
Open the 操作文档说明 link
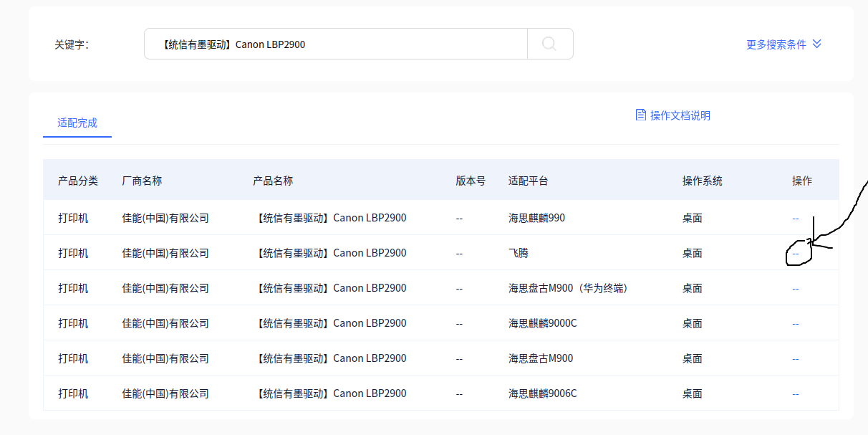click(x=673, y=115)
